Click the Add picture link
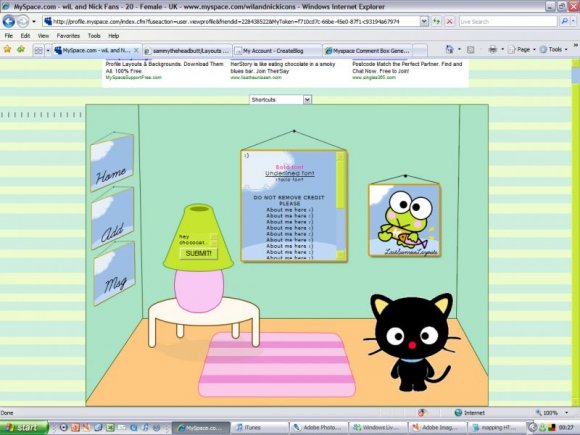Viewport: 580px width, 435px height. click(112, 219)
